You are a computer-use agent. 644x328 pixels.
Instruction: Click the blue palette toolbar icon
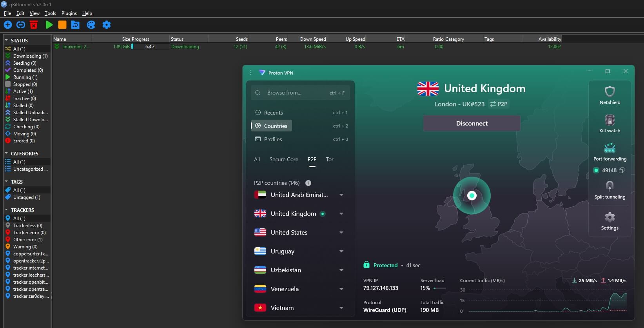click(x=91, y=25)
